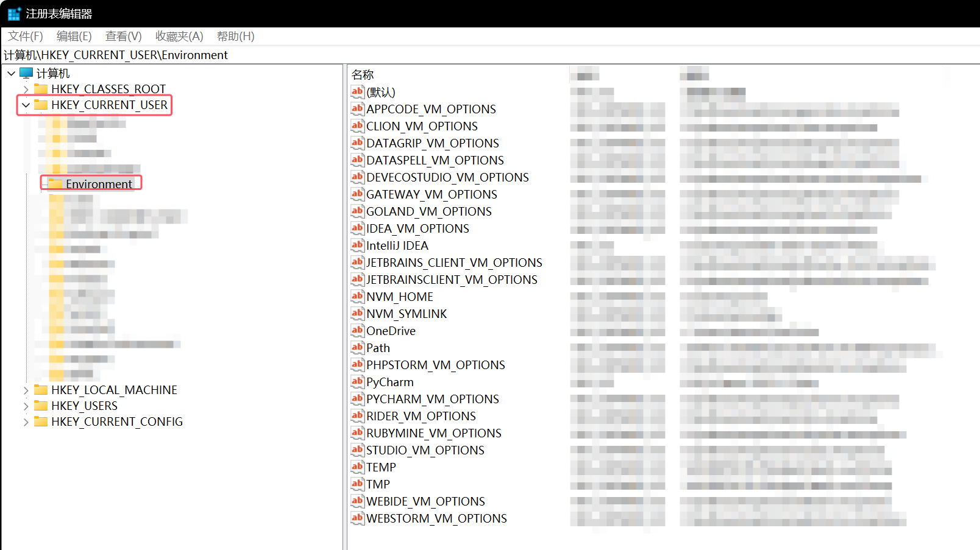Select the Environment key in the tree

[99, 184]
